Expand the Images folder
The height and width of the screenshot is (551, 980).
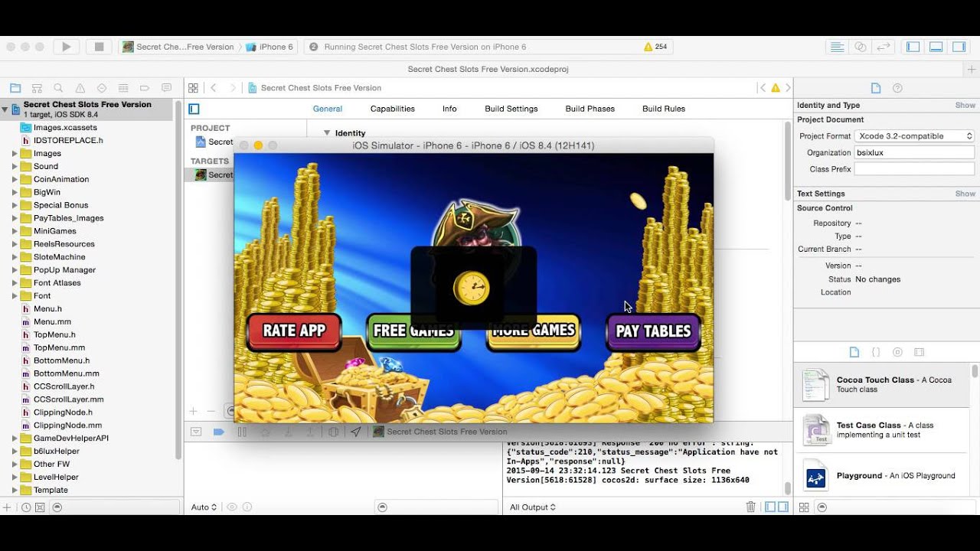point(15,153)
